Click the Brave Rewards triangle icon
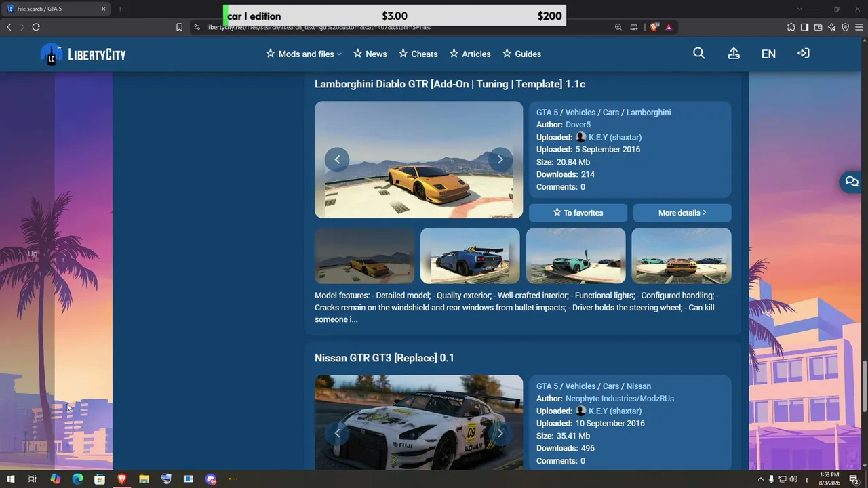 (669, 27)
